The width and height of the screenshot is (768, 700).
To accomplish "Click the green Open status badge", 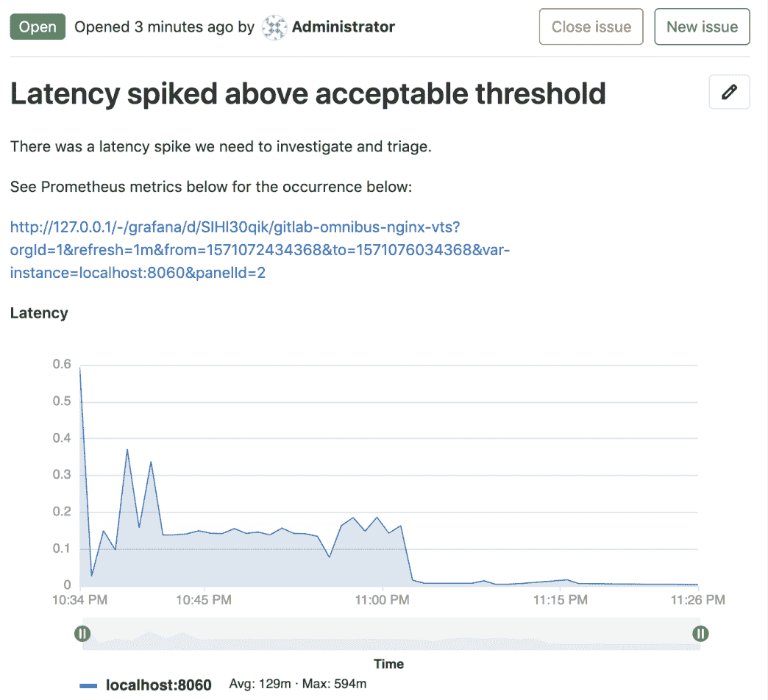I will 38,26.
